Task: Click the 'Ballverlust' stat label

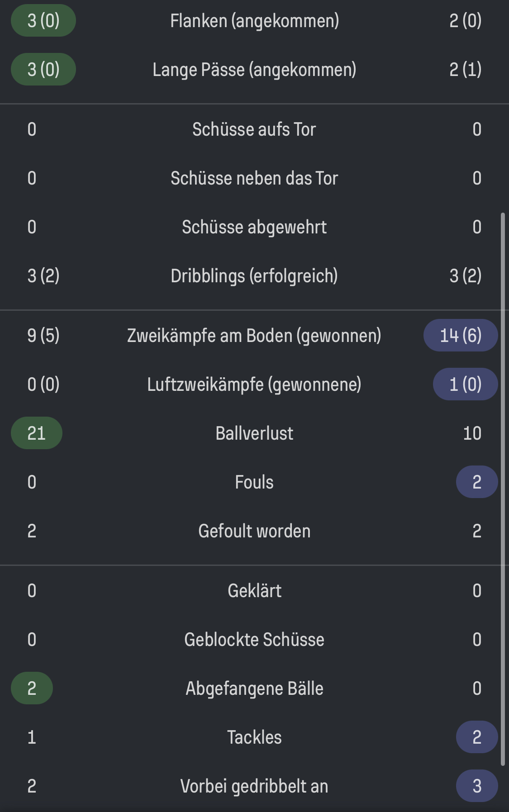Action: coord(254,433)
